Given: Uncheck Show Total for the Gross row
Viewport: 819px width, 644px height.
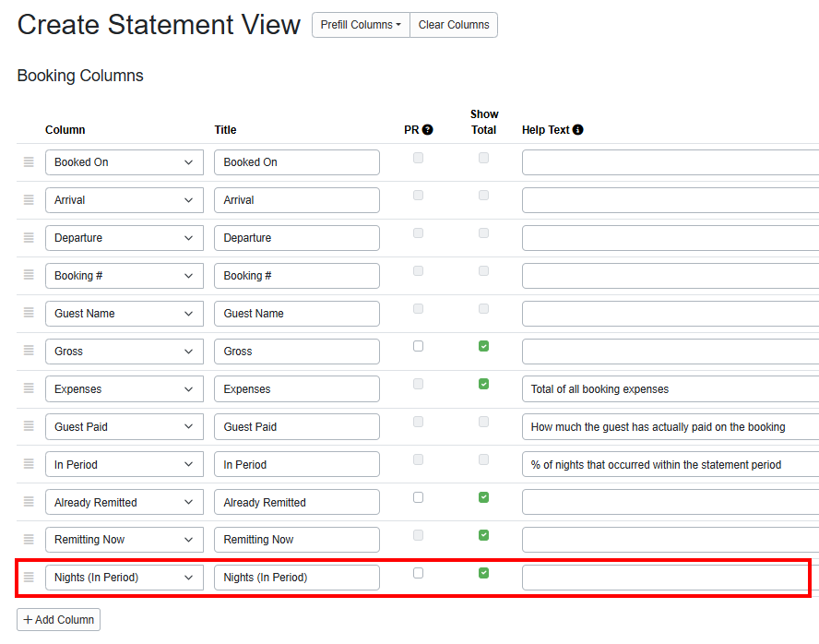Looking at the screenshot, I should click(x=483, y=346).
